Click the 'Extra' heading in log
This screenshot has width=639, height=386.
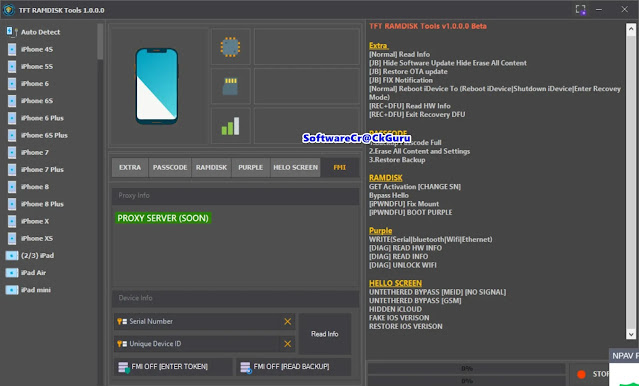click(379, 46)
